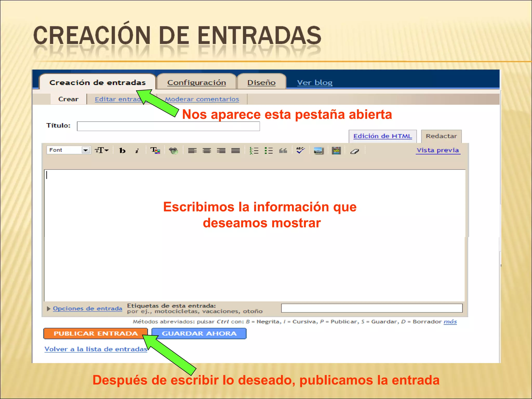Open the Font dropdown
532x399 pixels.
[x=69, y=150]
